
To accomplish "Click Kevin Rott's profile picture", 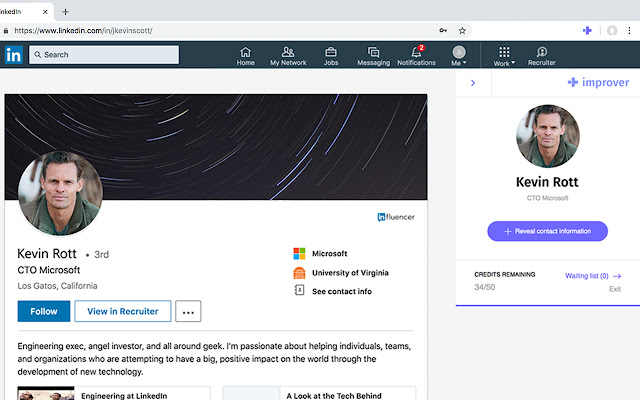I will tap(60, 193).
